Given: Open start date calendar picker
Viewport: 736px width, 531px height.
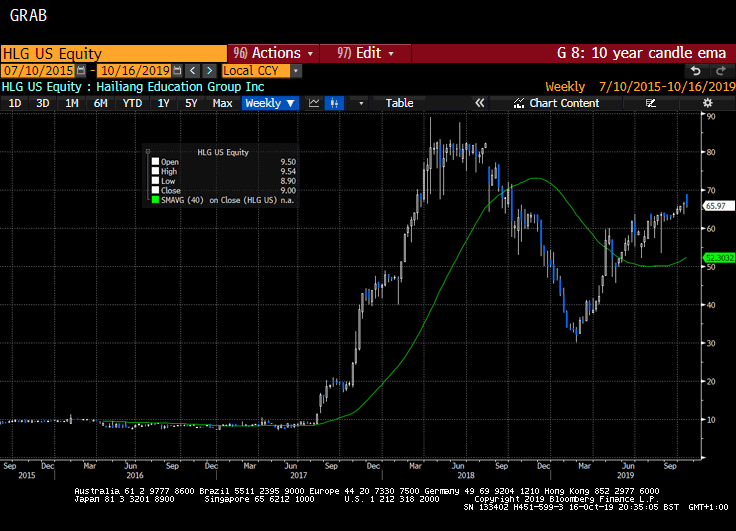Looking at the screenshot, I should pyautogui.click(x=83, y=71).
